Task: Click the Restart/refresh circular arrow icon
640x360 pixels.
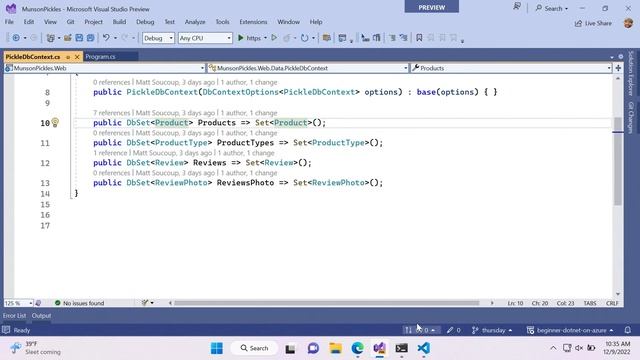Action: coord(304,38)
